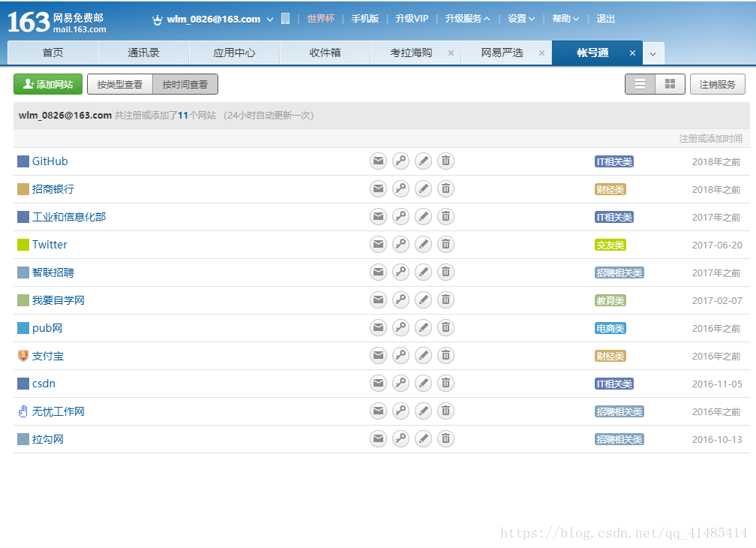Click the key icon for pub网
This screenshot has width=756, height=548.
click(x=400, y=327)
